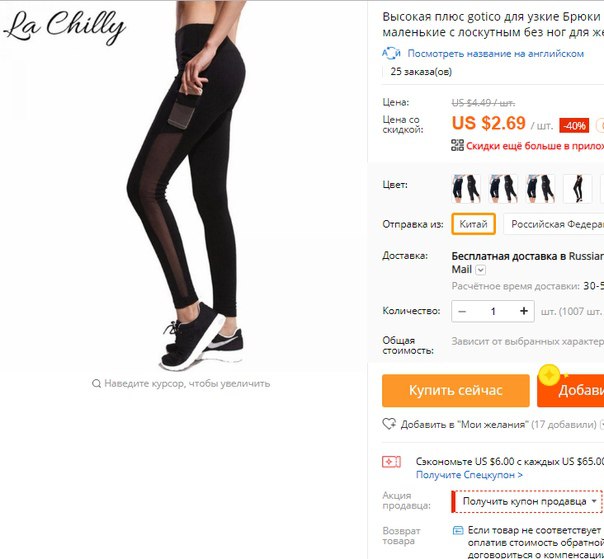
Task: Follow the Получите Спецкупон link
Action: [469, 475]
